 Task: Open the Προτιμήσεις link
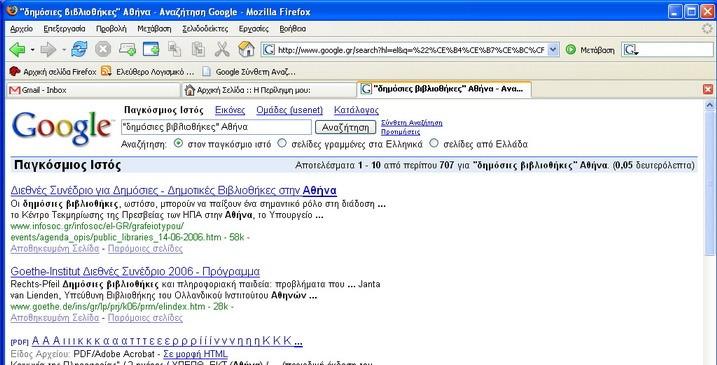pyautogui.click(x=400, y=132)
